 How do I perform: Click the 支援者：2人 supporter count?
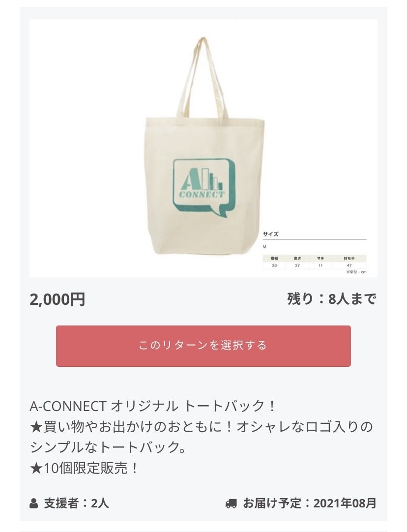(x=76, y=503)
